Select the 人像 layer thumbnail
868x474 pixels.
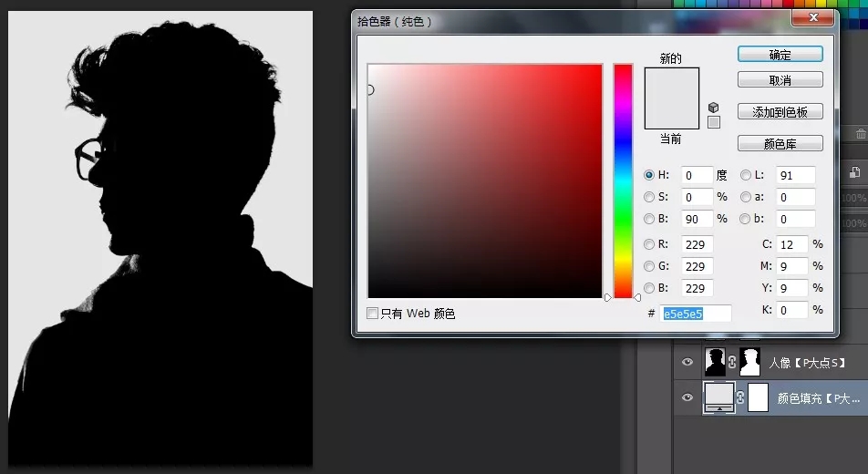(715, 362)
